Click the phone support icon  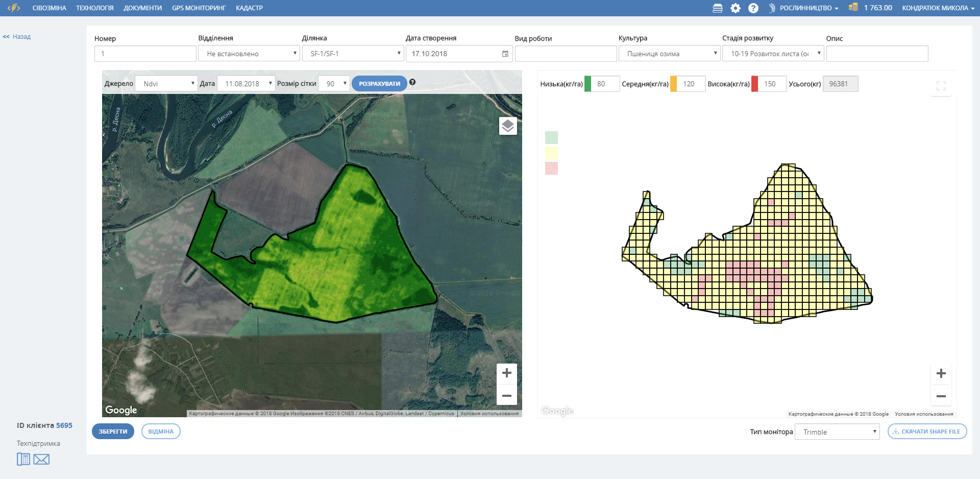point(23,459)
